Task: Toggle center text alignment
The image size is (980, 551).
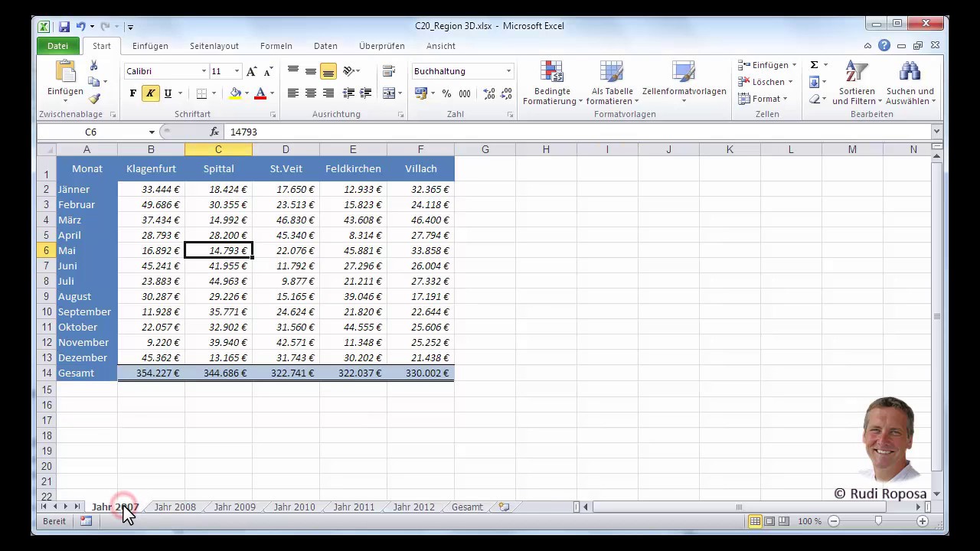Action: point(311,93)
